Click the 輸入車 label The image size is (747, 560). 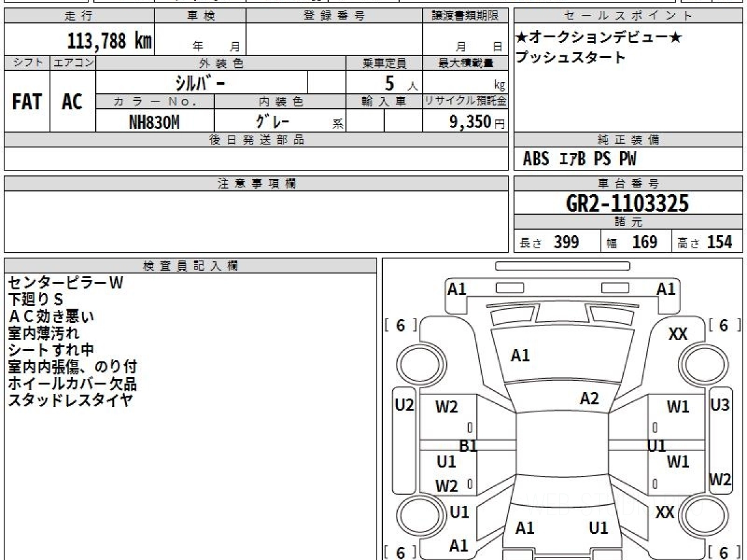click(x=384, y=101)
